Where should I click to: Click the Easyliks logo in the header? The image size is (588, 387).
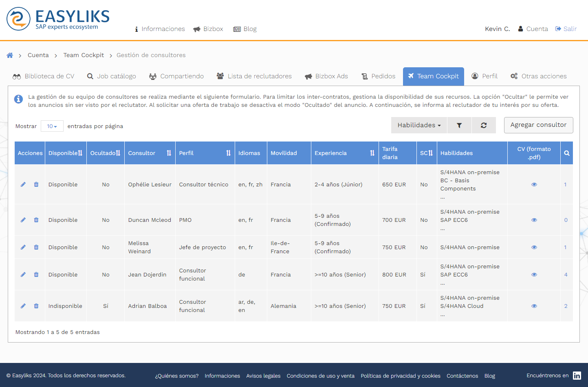click(x=58, y=19)
